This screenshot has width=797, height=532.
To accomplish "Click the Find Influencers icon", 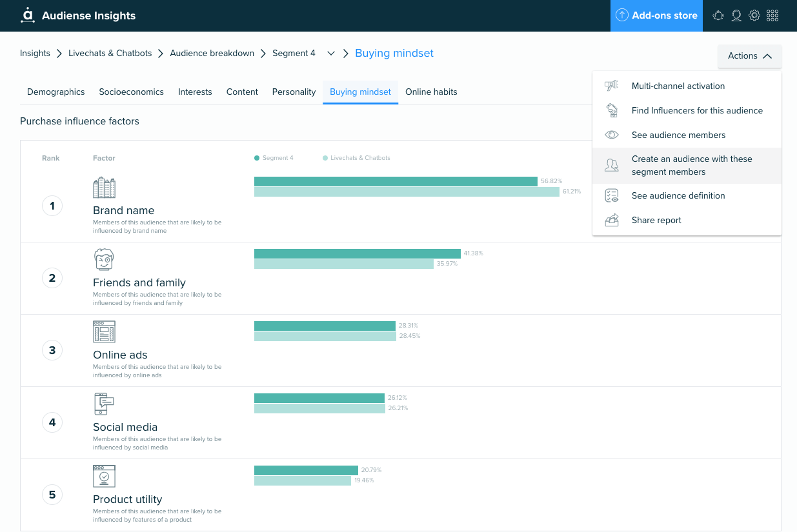I will [611, 110].
